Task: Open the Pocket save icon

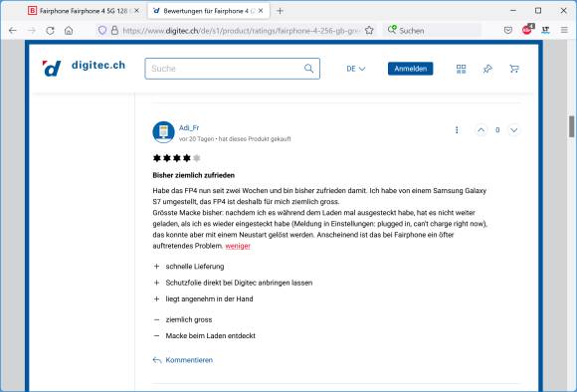Action: point(508,30)
